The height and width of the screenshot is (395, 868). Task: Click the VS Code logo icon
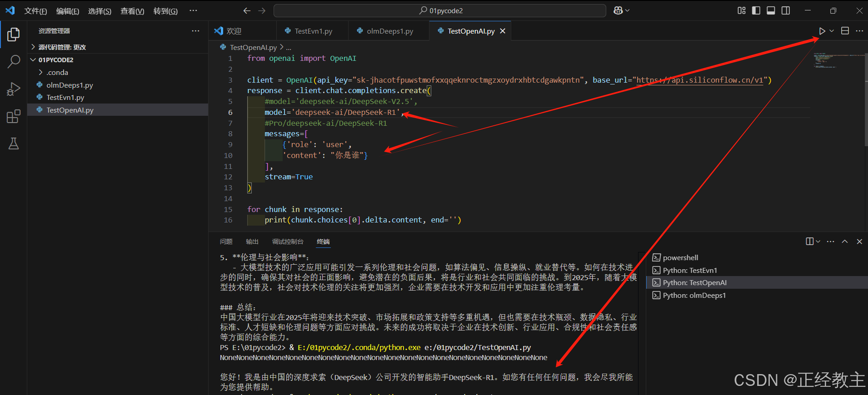click(10, 10)
